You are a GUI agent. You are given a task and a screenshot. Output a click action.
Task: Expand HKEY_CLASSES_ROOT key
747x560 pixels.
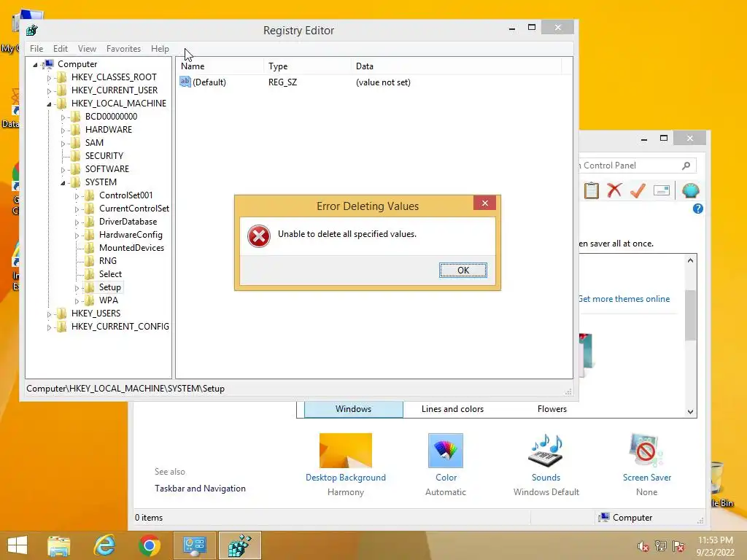(49, 77)
